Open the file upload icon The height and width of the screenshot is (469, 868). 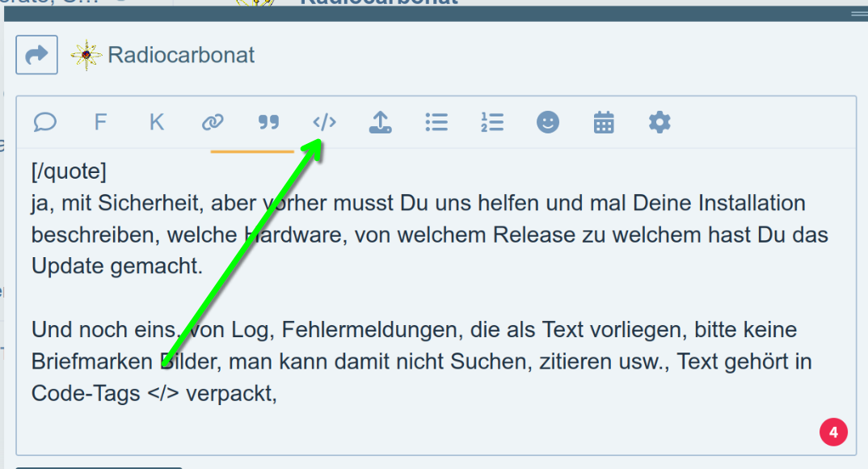pos(380,122)
